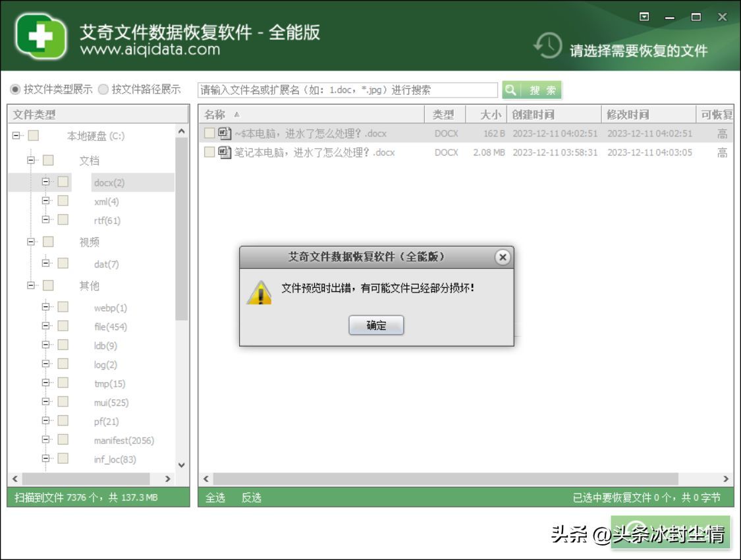Image resolution: width=741 pixels, height=560 pixels.
Task: Tick the dat(7) checkbox
Action: (63, 264)
